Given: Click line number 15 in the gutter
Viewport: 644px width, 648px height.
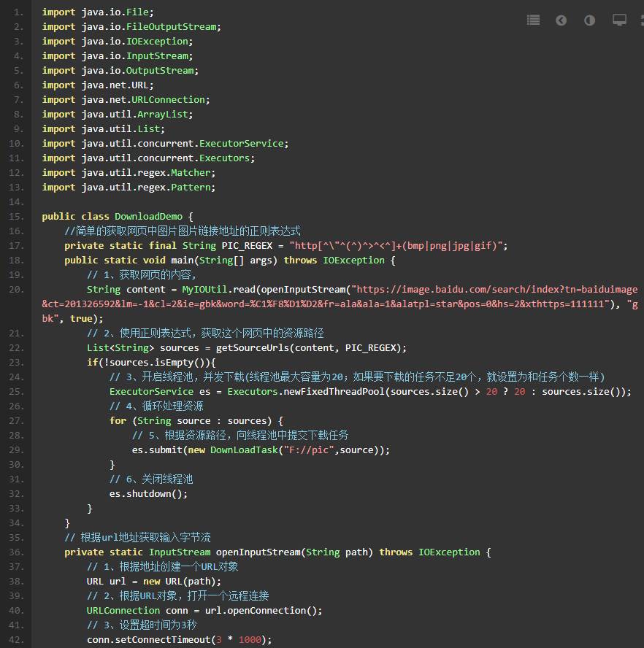Looking at the screenshot, I should click(x=16, y=217).
